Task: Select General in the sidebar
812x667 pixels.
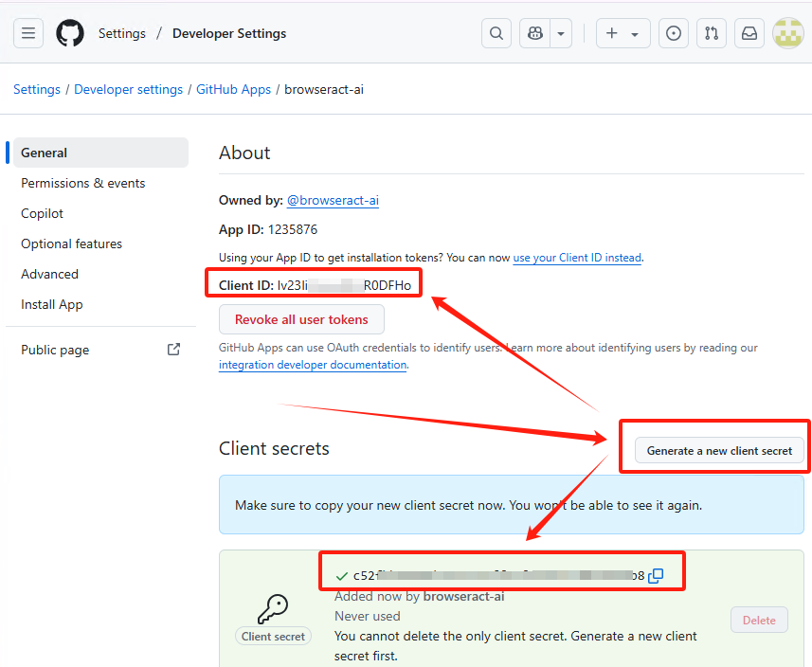Action: click(101, 153)
